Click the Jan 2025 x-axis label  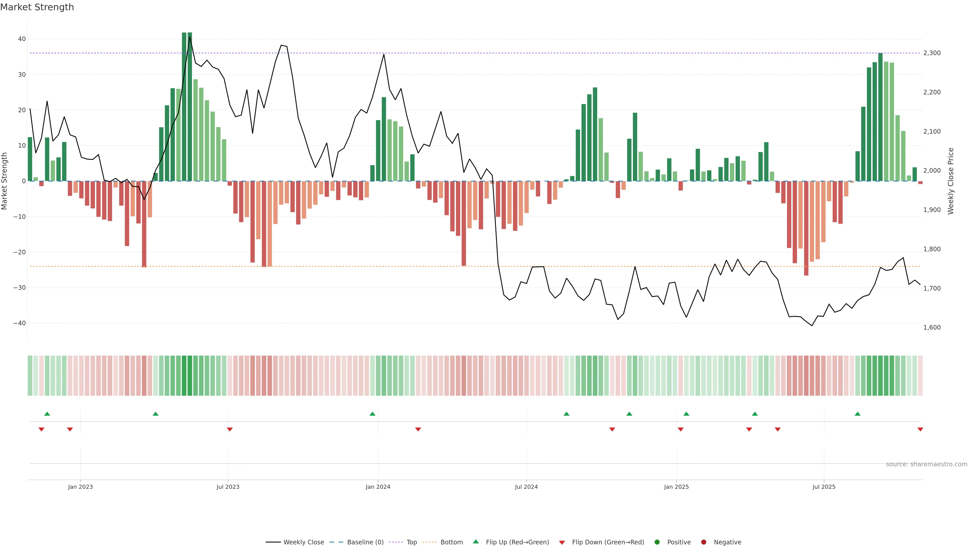pyautogui.click(x=676, y=487)
